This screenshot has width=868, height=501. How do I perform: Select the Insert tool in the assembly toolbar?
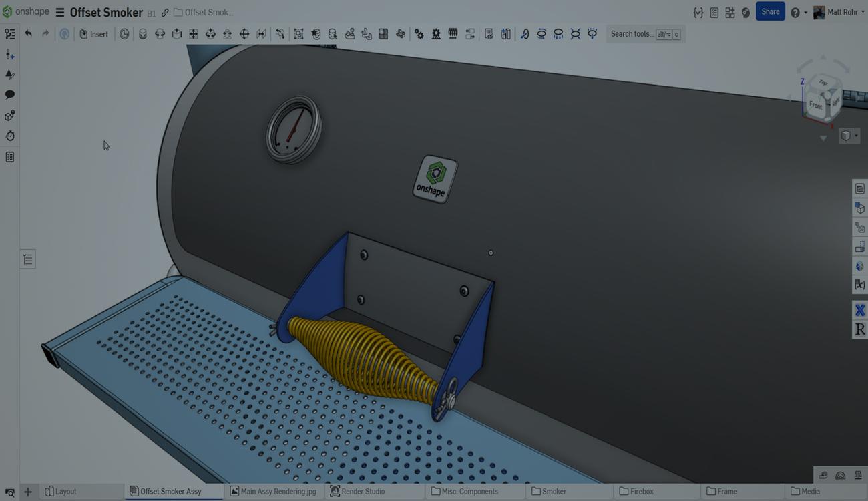point(93,33)
